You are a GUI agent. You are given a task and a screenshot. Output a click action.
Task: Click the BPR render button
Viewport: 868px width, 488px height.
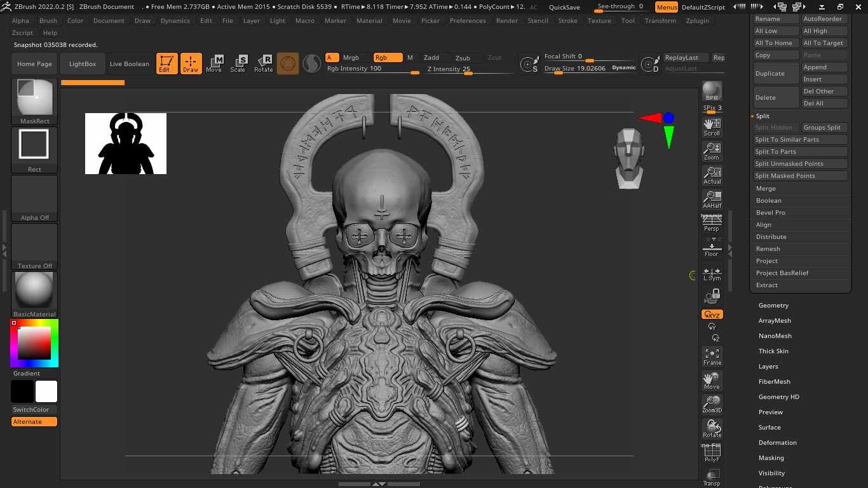pos(712,91)
